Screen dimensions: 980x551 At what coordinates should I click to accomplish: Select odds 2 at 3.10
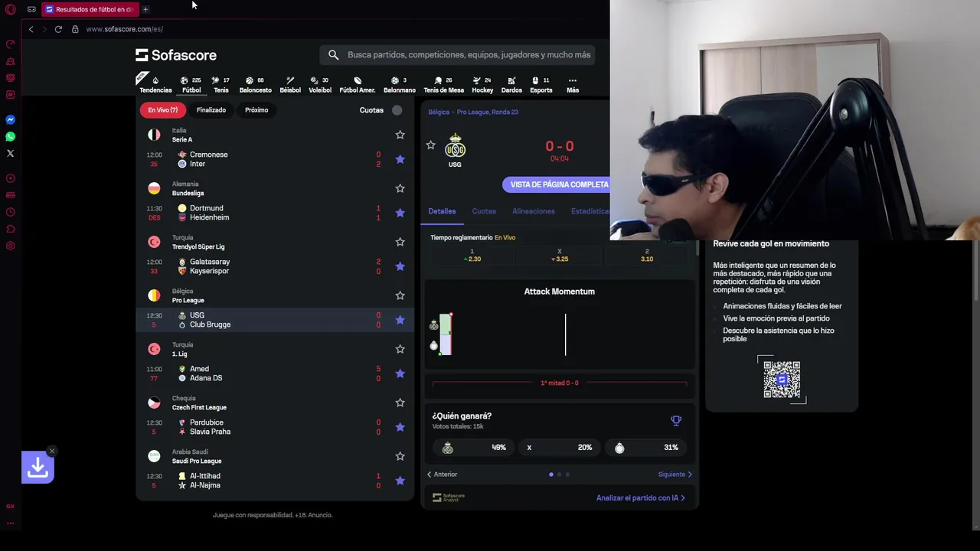(x=647, y=256)
